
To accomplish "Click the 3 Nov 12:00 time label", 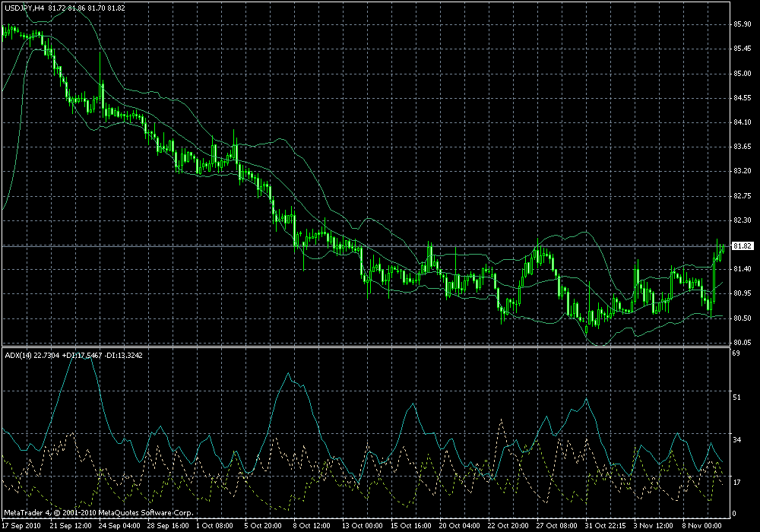I will [x=654, y=526].
